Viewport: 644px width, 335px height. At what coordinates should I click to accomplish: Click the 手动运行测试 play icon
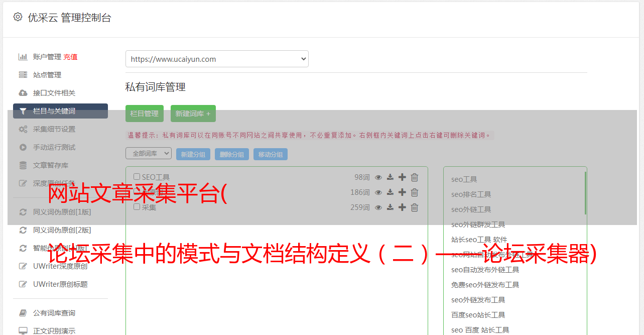[23, 147]
